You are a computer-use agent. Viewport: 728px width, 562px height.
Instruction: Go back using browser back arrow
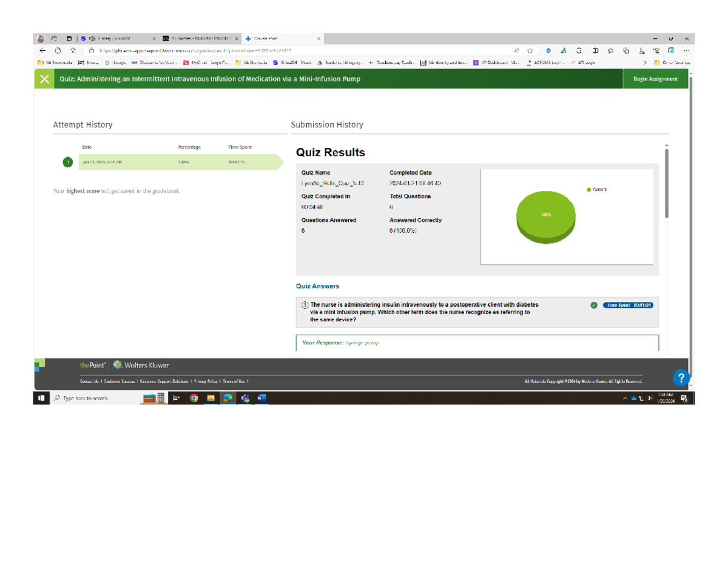click(42, 51)
